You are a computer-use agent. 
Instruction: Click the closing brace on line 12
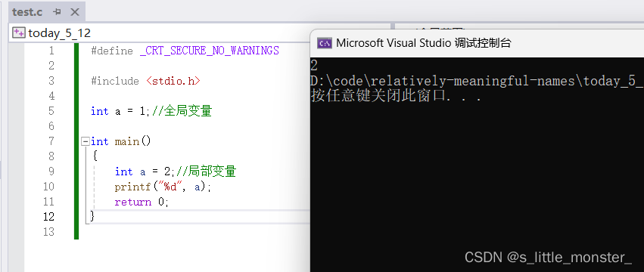pyautogui.click(x=92, y=217)
